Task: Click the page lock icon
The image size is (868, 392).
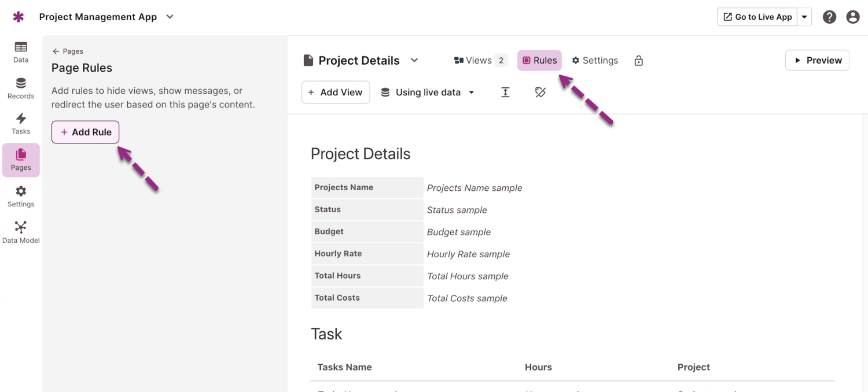Action: point(638,61)
